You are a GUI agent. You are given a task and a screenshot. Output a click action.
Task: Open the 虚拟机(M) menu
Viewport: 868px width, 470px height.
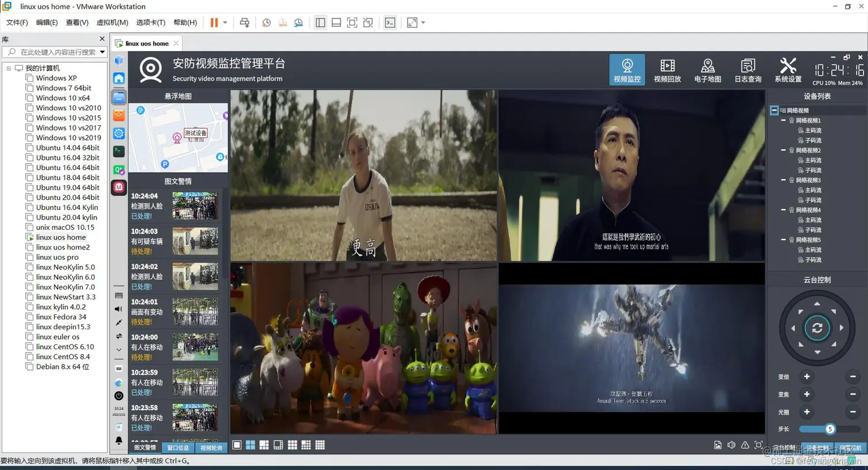[112, 22]
